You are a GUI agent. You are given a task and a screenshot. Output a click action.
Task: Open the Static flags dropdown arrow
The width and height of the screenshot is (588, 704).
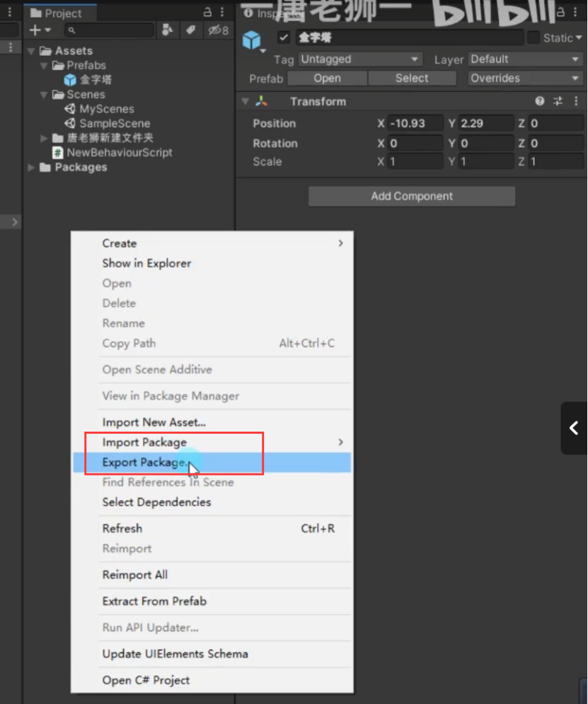pos(579,37)
